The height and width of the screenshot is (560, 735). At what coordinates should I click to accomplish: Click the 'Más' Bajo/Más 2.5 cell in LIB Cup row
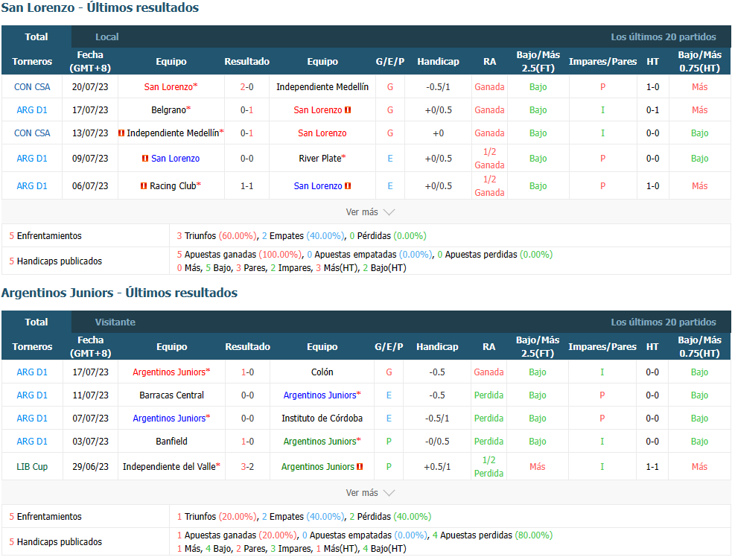point(537,466)
